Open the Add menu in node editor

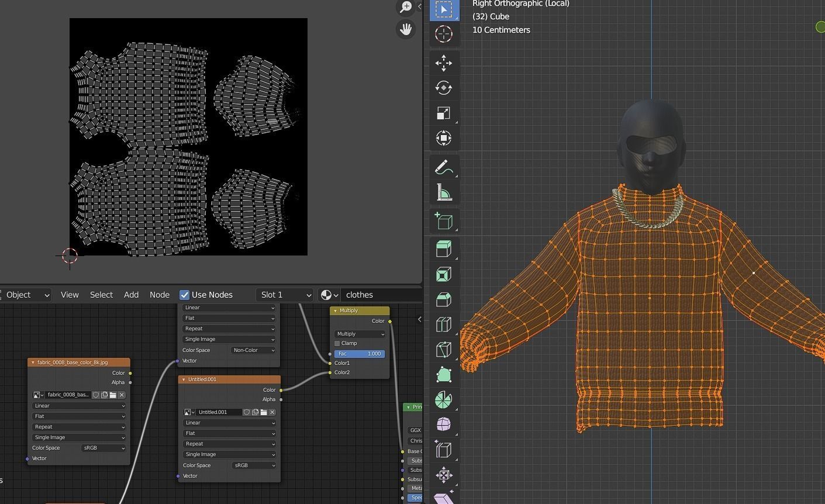click(131, 295)
